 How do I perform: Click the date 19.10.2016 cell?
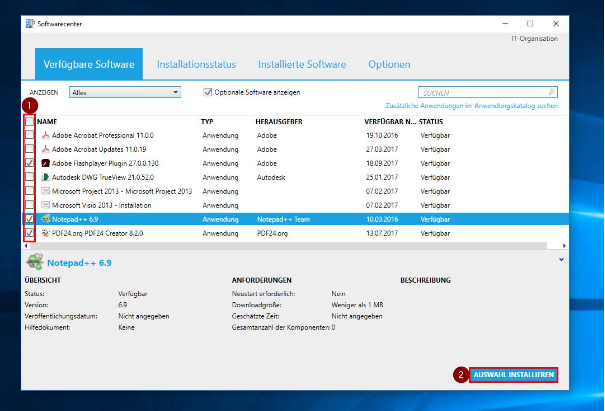(382, 135)
